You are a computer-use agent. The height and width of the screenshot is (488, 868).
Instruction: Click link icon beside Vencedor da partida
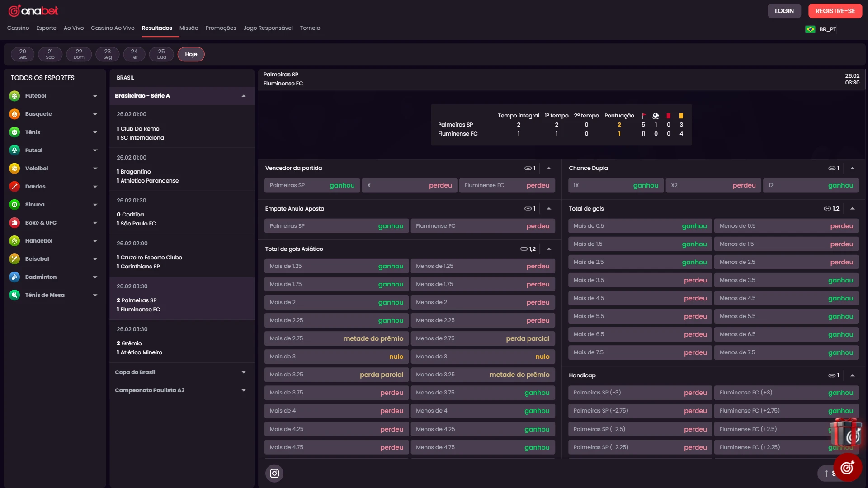coord(528,168)
